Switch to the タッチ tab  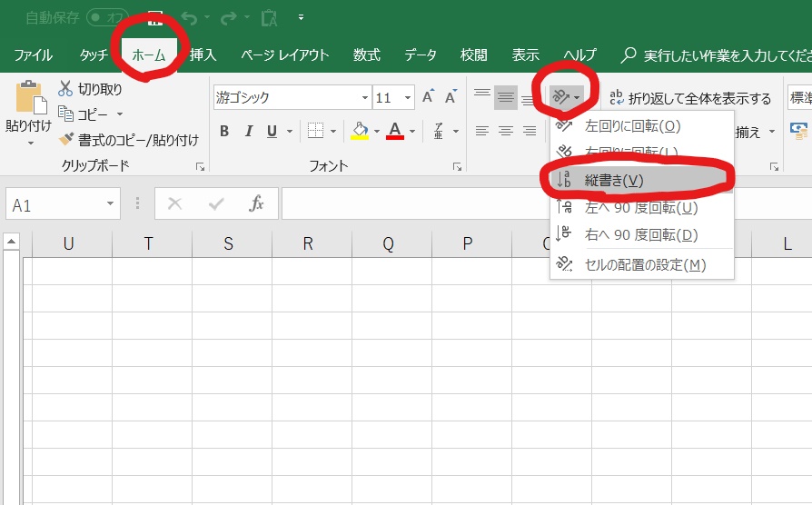(x=94, y=54)
